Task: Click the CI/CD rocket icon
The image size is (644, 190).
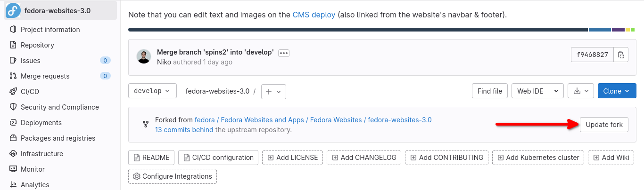Action: coord(13,92)
